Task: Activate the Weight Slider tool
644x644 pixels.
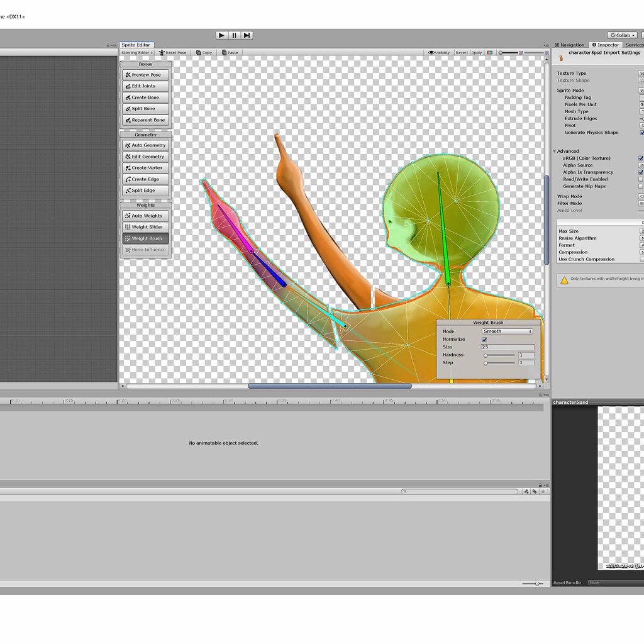Action: pos(145,226)
